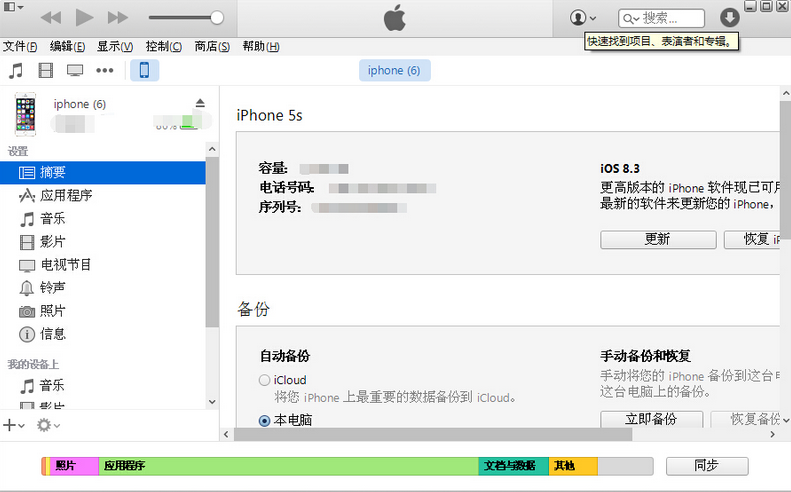Click the 铃声 bell icon
Viewport: 791px width, 492px height.
click(x=27, y=288)
